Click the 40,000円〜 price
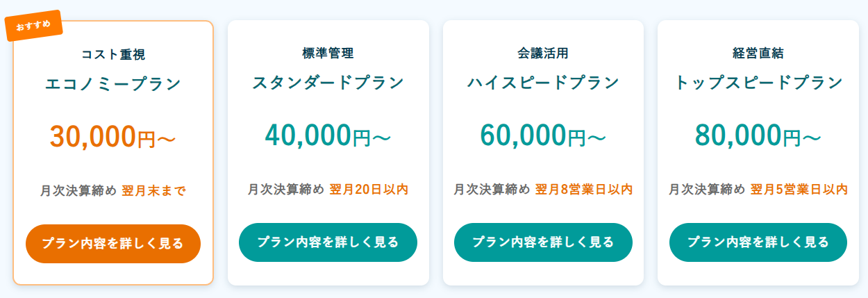Image resolution: width=868 pixels, height=298 pixels. coord(328,135)
